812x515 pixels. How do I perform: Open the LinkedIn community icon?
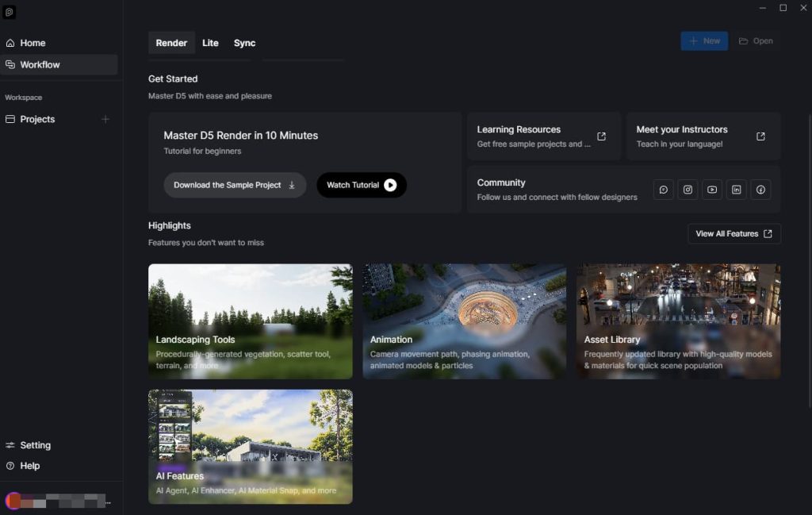coord(737,190)
